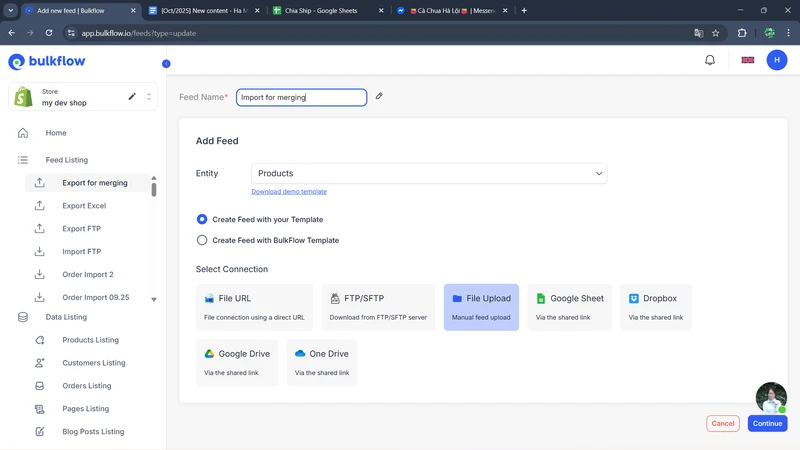Click the notification bell icon

coord(710,60)
